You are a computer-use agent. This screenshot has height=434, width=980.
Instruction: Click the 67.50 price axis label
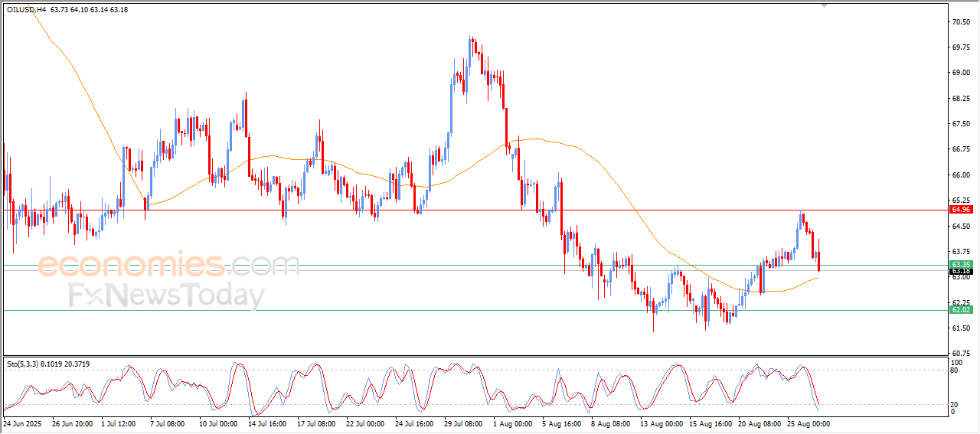(x=962, y=123)
